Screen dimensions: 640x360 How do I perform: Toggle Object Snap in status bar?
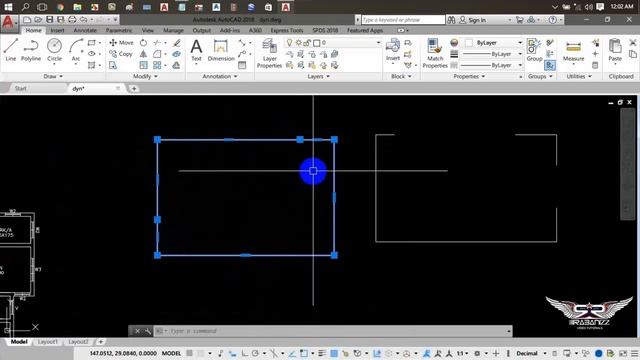pos(304,353)
